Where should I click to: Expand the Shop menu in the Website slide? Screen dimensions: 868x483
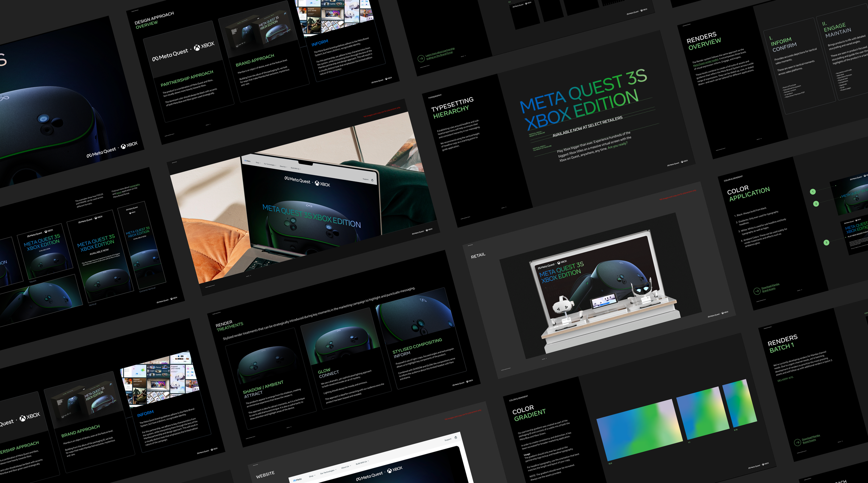click(312, 476)
